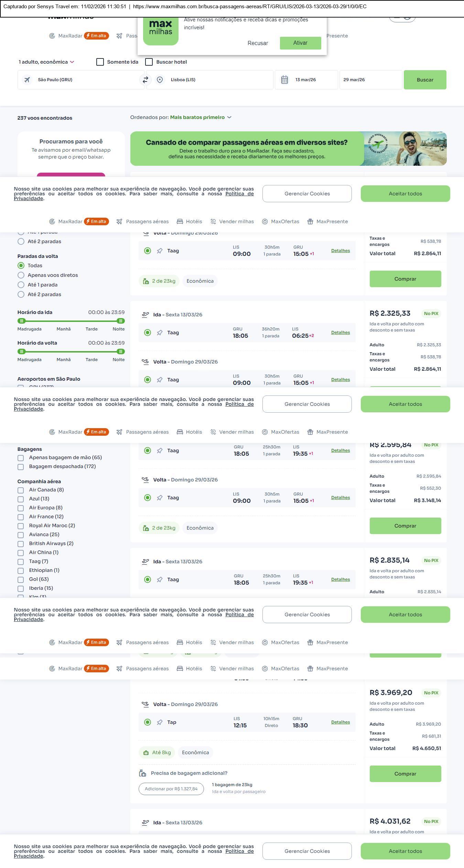Click the luggage icon beside Precisa de bagagem adicional
The width and height of the screenshot is (464, 868).
tap(142, 773)
